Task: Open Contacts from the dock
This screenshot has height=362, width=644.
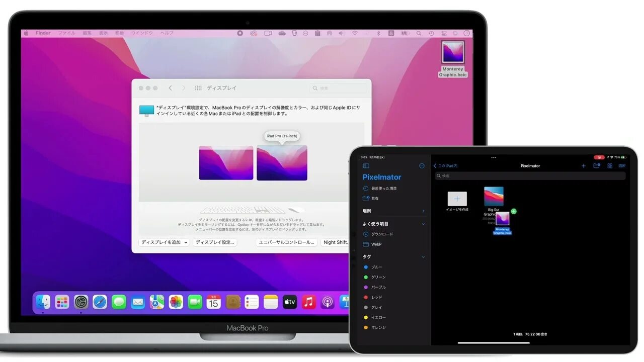Action: [232, 302]
